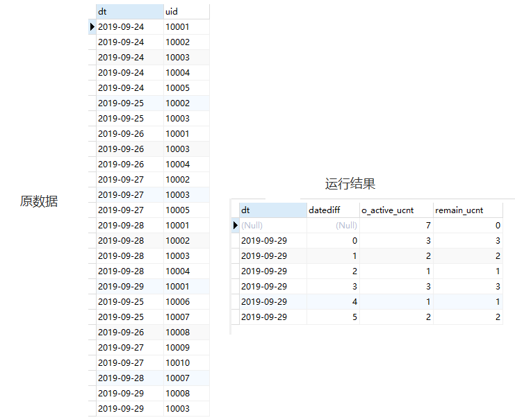Viewport: 515px width, 420px height.
Task: Click the datediff column header
Action: [333, 210]
